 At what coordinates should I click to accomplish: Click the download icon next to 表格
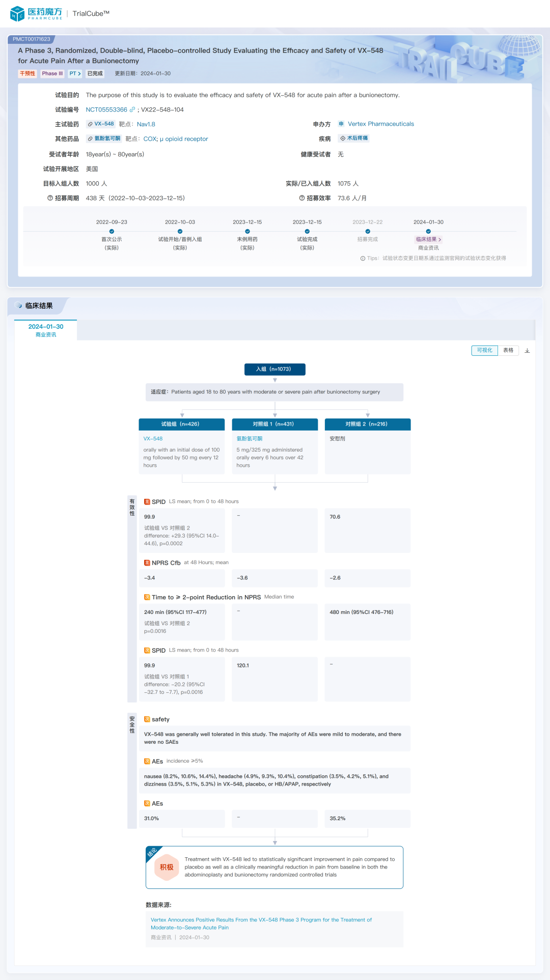click(527, 350)
